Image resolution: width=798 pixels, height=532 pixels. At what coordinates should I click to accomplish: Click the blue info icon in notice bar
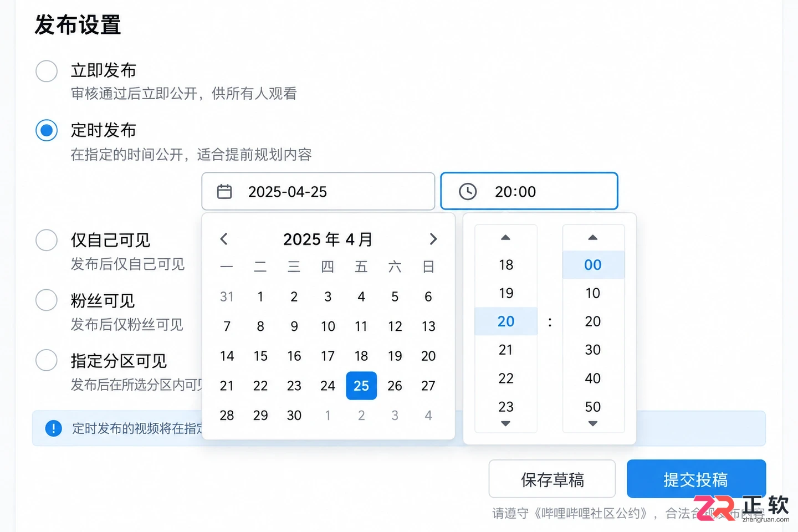pyautogui.click(x=54, y=428)
